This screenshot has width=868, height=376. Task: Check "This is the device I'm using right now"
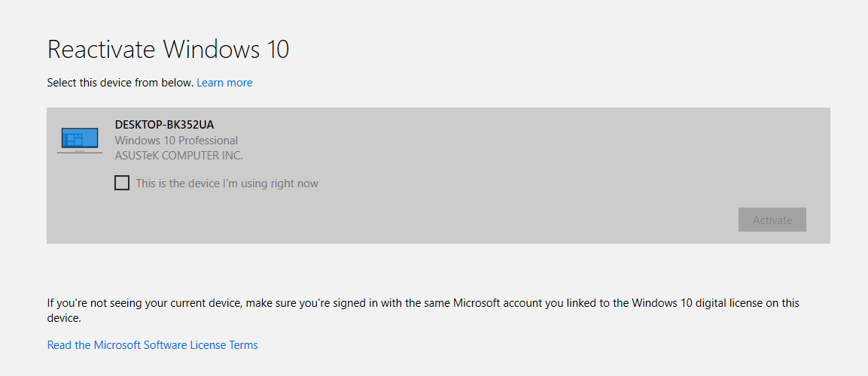pos(122,183)
